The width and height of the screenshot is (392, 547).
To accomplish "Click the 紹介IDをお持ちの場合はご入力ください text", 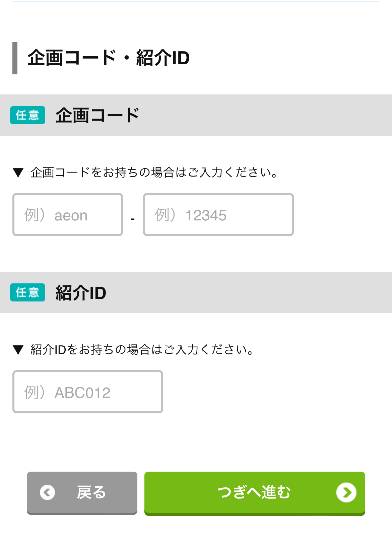I will (142, 350).
